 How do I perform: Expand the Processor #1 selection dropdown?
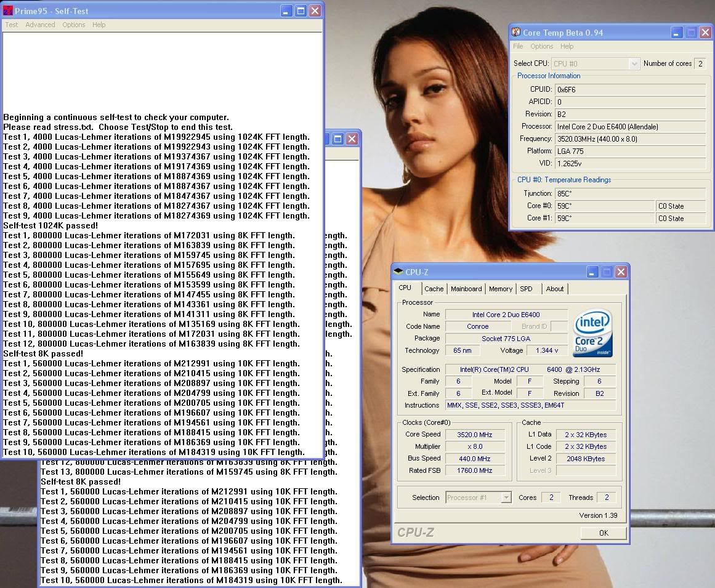click(x=506, y=497)
